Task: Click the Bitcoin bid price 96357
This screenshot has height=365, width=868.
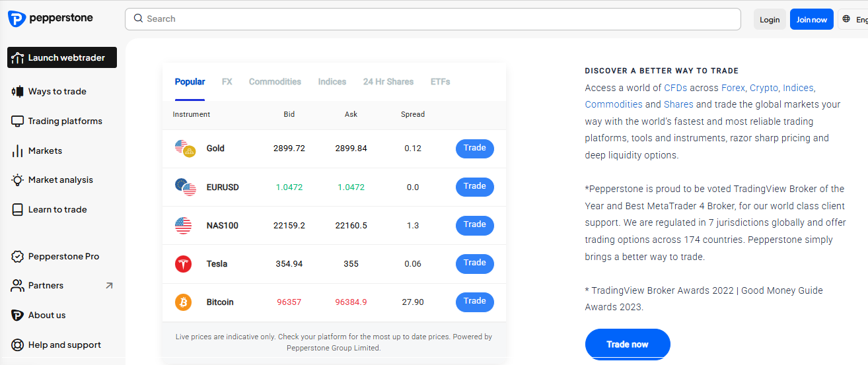Action: [x=289, y=302]
